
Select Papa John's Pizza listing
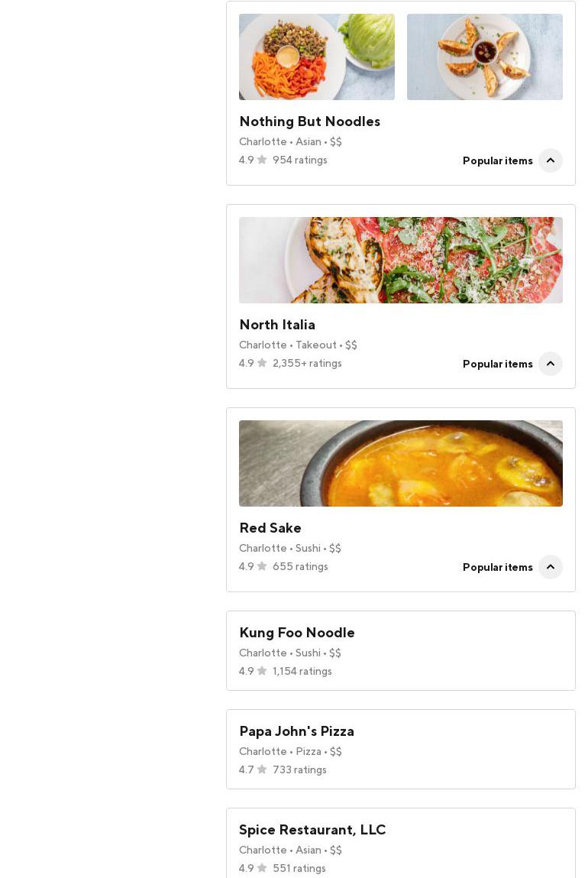296,731
